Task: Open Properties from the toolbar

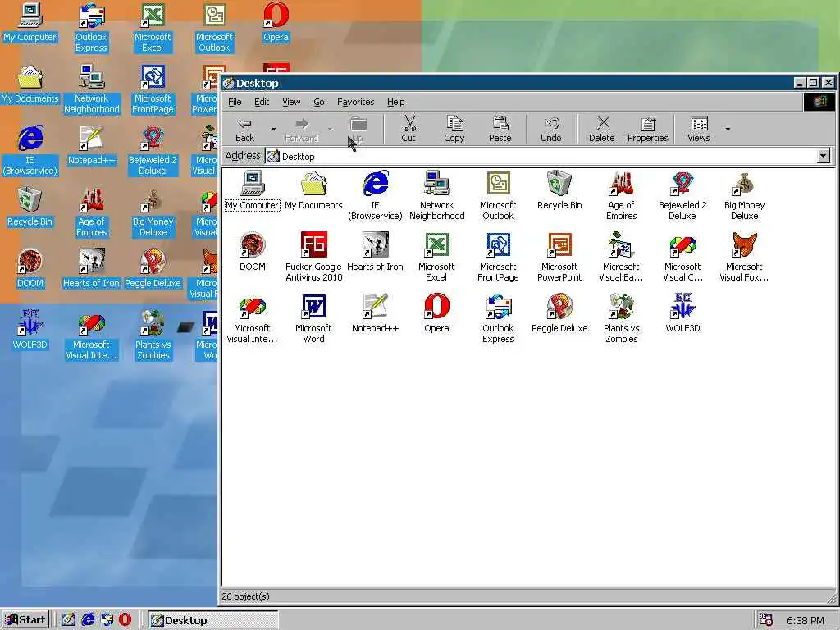Action: coord(648,129)
